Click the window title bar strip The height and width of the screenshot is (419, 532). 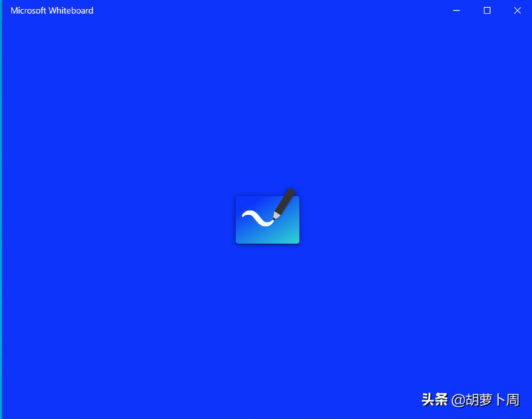[252, 10]
